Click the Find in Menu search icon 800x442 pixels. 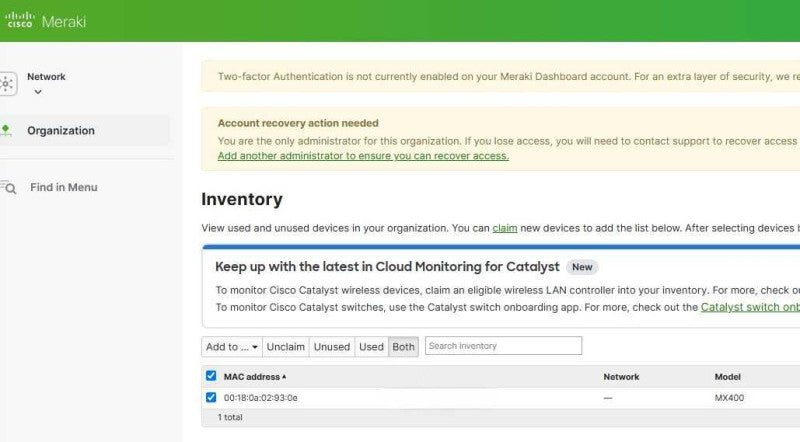[8, 187]
